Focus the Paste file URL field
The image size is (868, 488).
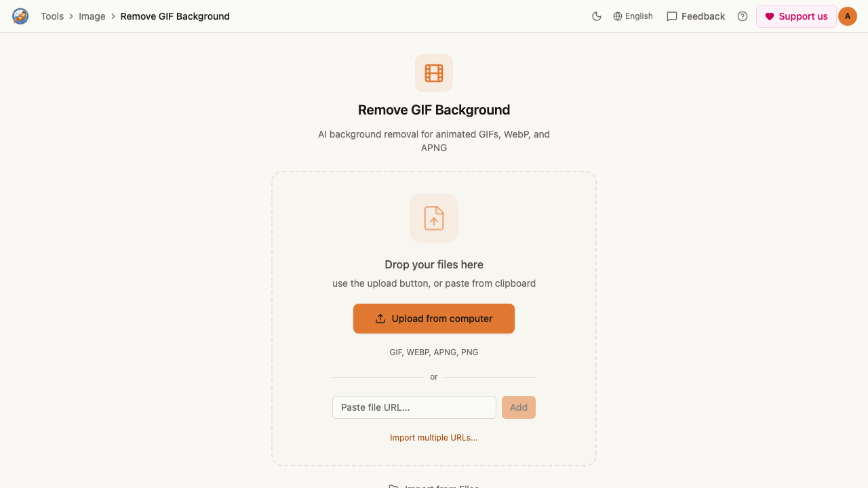pos(414,407)
